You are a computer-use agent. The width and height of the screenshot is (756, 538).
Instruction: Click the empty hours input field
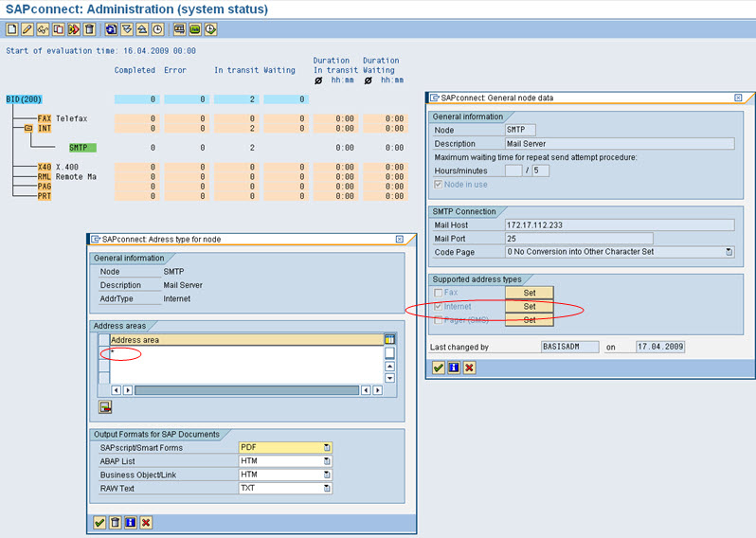(x=513, y=170)
